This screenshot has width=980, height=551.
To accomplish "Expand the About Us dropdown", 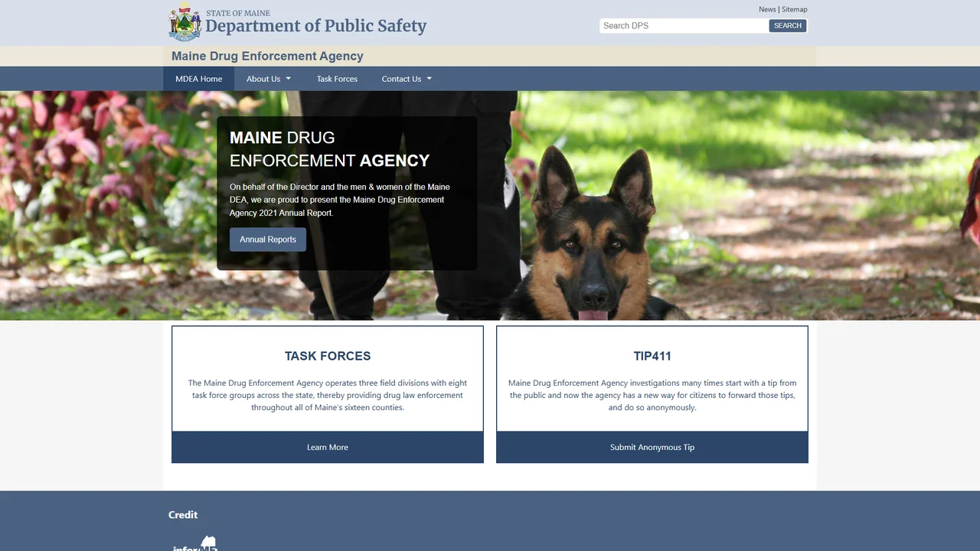I will coord(269,79).
